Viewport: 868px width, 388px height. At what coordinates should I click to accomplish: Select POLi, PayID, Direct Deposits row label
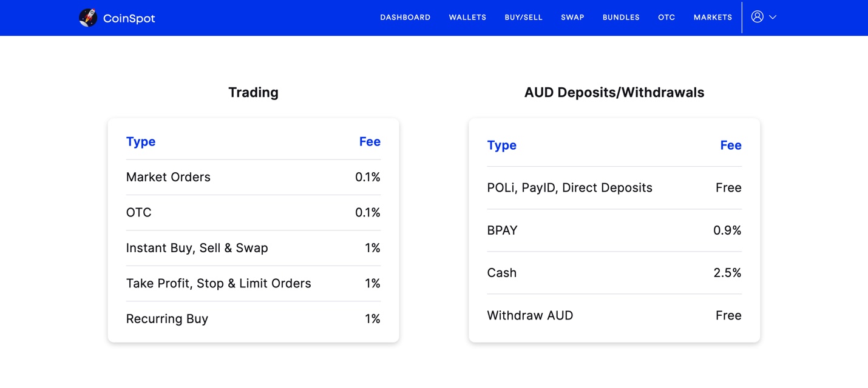[569, 188]
